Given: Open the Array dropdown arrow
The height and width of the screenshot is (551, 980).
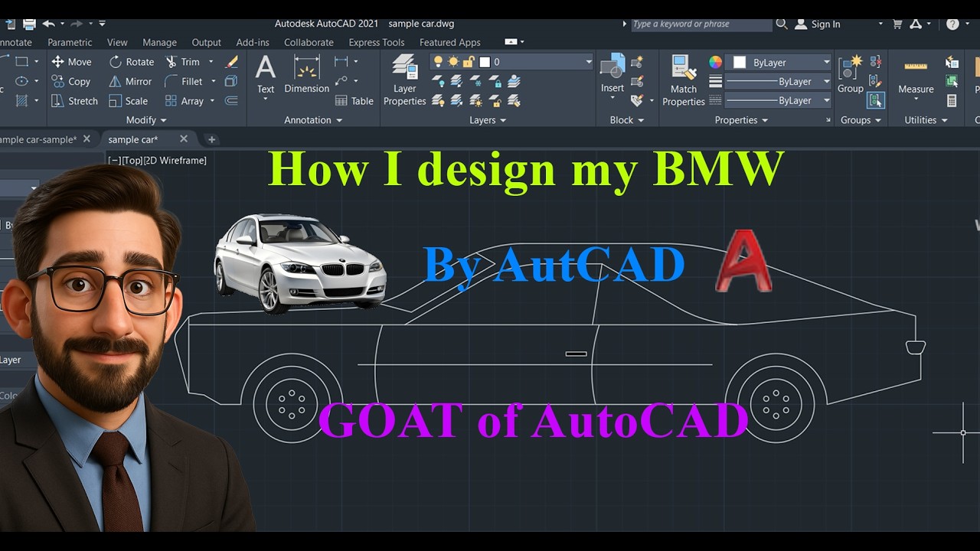Looking at the screenshot, I should click(x=213, y=100).
